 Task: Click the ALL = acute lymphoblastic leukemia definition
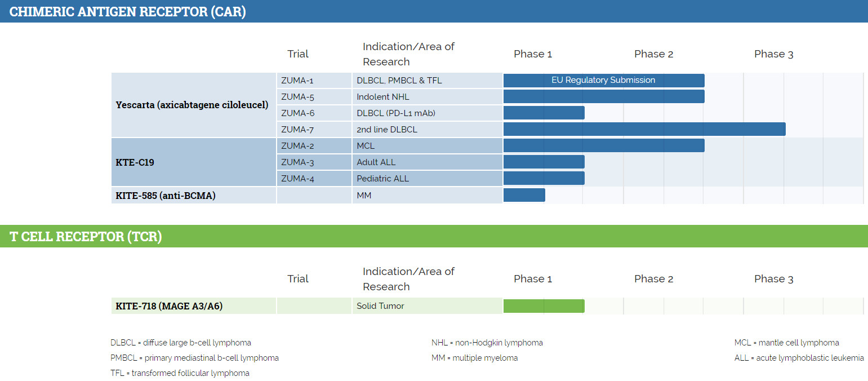(799, 358)
